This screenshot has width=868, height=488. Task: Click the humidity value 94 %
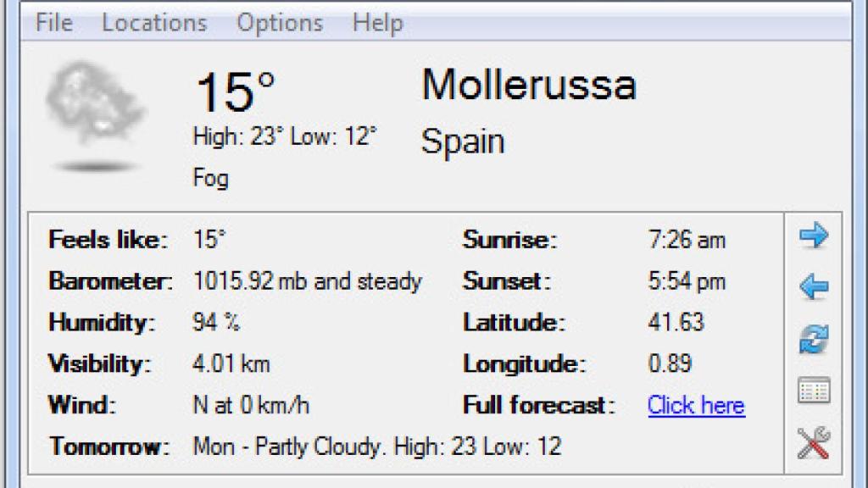216,323
